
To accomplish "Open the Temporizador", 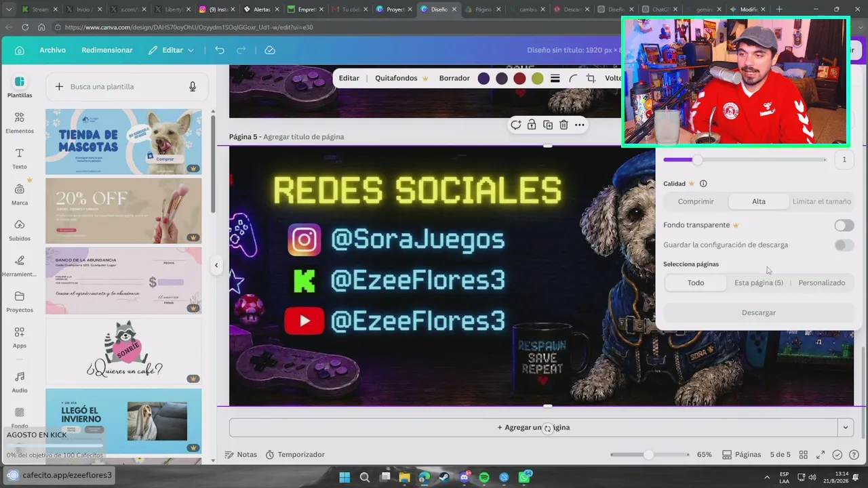I will pyautogui.click(x=295, y=455).
